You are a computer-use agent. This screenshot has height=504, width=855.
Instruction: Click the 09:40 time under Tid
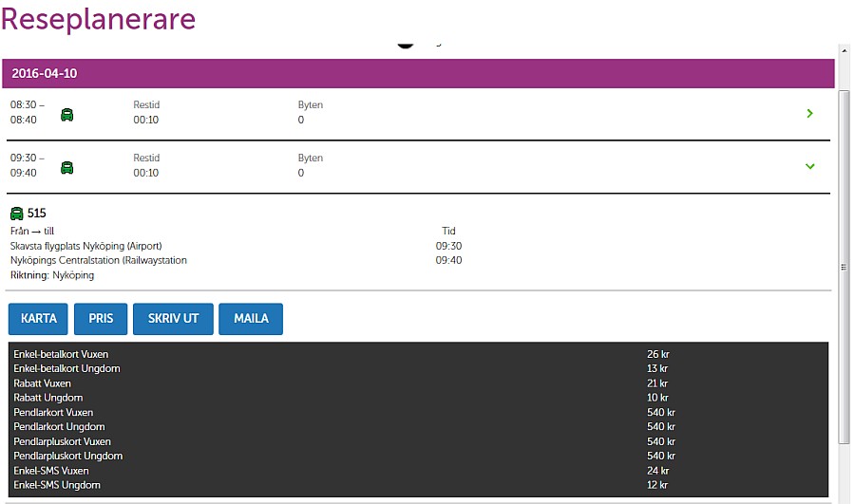[448, 260]
